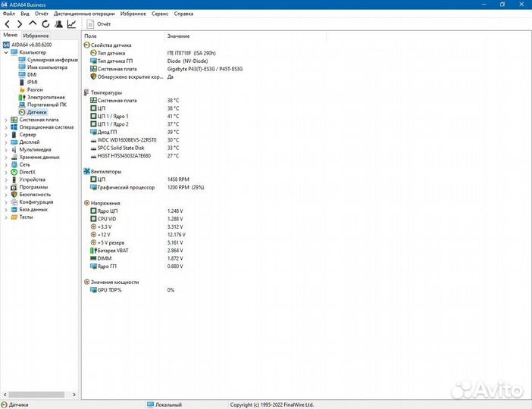Click the Поле column header
The height and width of the screenshot is (409, 532).
pyautogui.click(x=124, y=36)
